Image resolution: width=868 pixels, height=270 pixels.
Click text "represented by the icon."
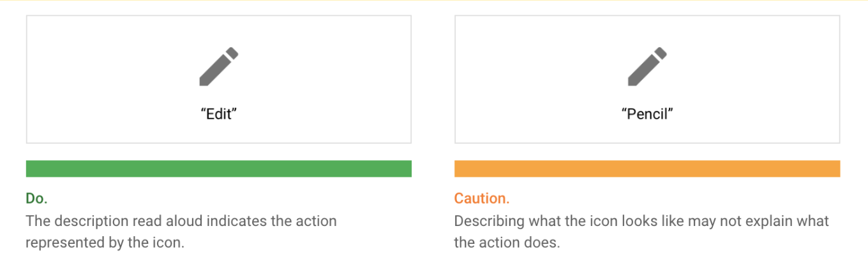point(105,243)
